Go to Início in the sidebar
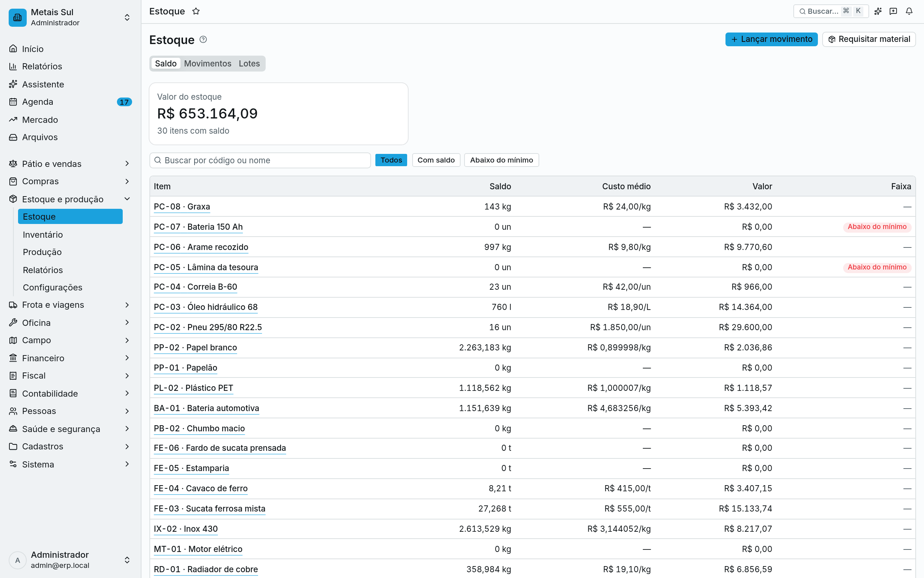This screenshot has height=578, width=924. (x=70, y=49)
